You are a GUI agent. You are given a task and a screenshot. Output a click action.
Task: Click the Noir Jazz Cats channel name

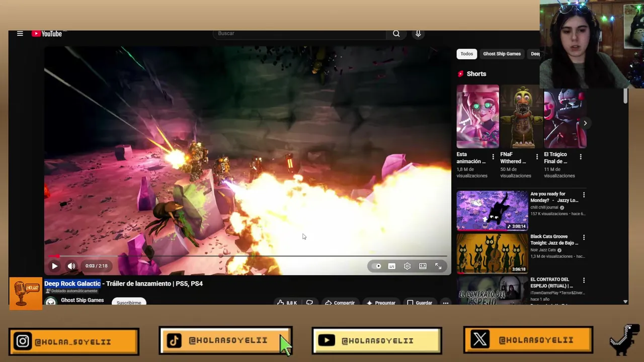543,250
